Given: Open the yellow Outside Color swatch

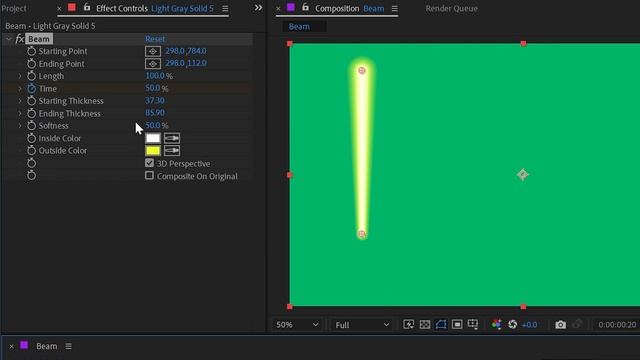Looking at the screenshot, I should point(153,151).
